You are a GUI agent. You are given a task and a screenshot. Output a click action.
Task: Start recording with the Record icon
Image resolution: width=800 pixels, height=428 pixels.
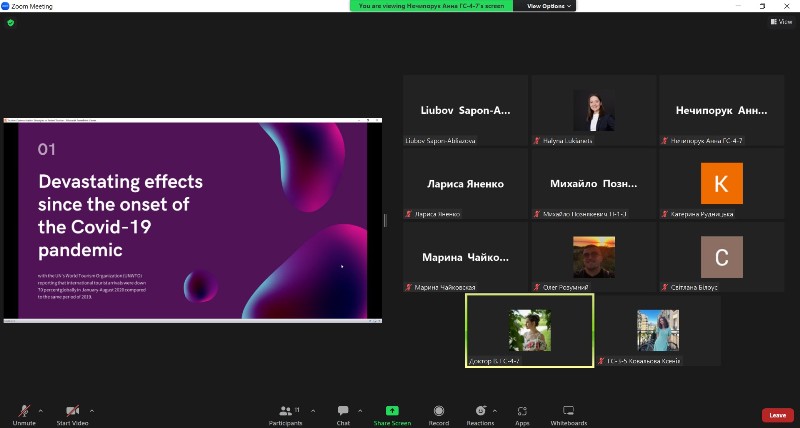click(x=438, y=413)
